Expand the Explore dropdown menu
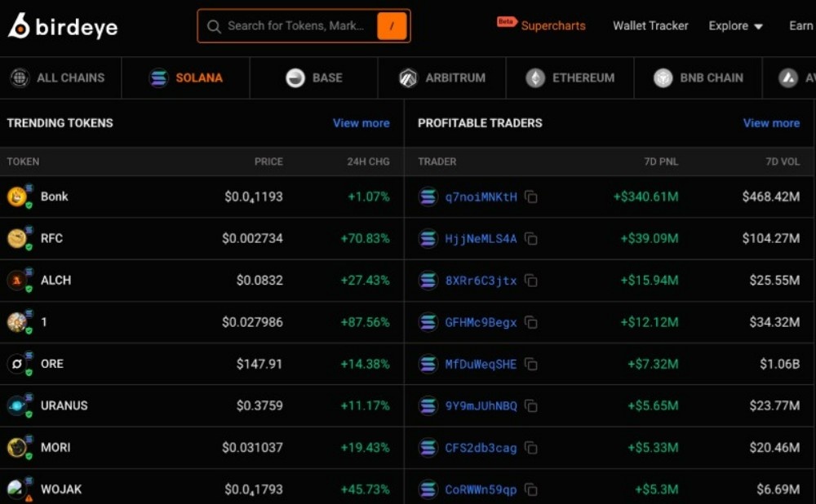Screen dimensions: 816x504 point(735,26)
